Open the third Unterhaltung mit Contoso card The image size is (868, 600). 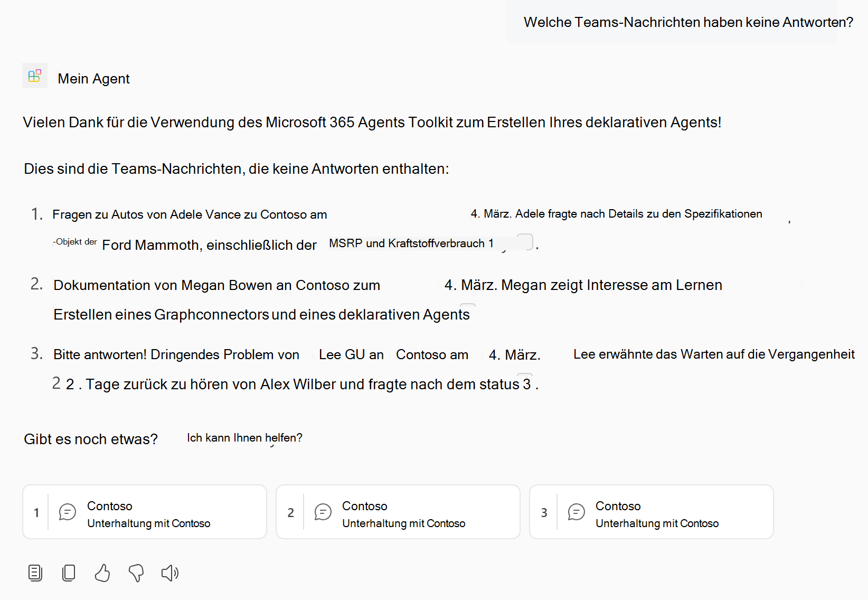(x=651, y=512)
